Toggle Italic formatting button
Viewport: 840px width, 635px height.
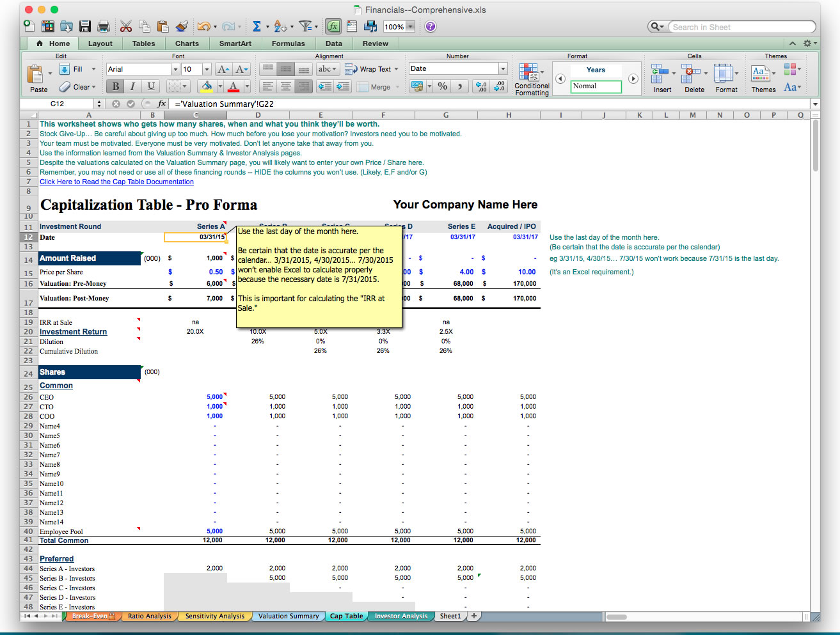pyautogui.click(x=133, y=86)
